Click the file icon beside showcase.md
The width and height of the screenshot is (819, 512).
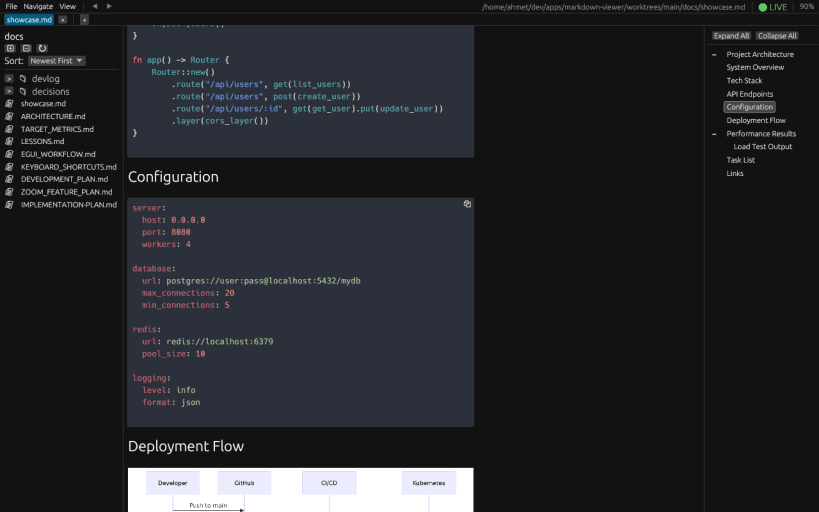point(9,103)
